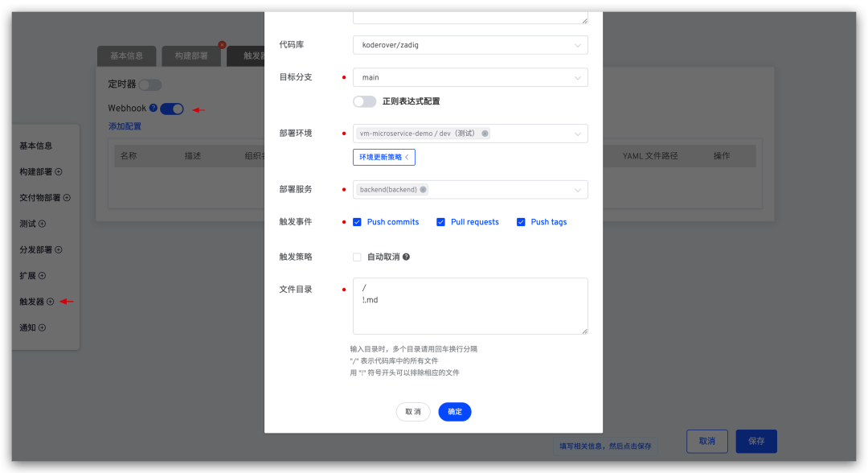
Task: Click into the 文件目录 text area
Action: pos(470,306)
